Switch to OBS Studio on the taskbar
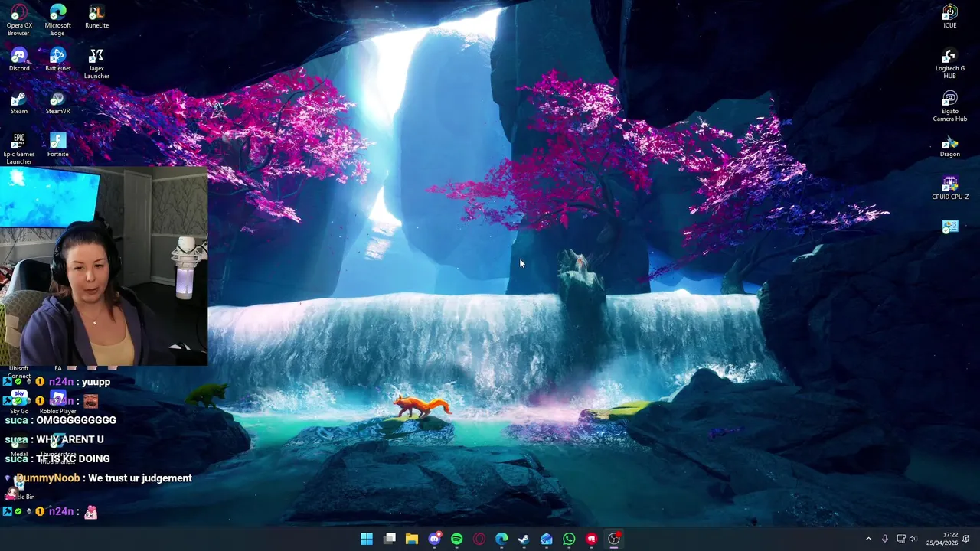This screenshot has height=551, width=980. 614,539
